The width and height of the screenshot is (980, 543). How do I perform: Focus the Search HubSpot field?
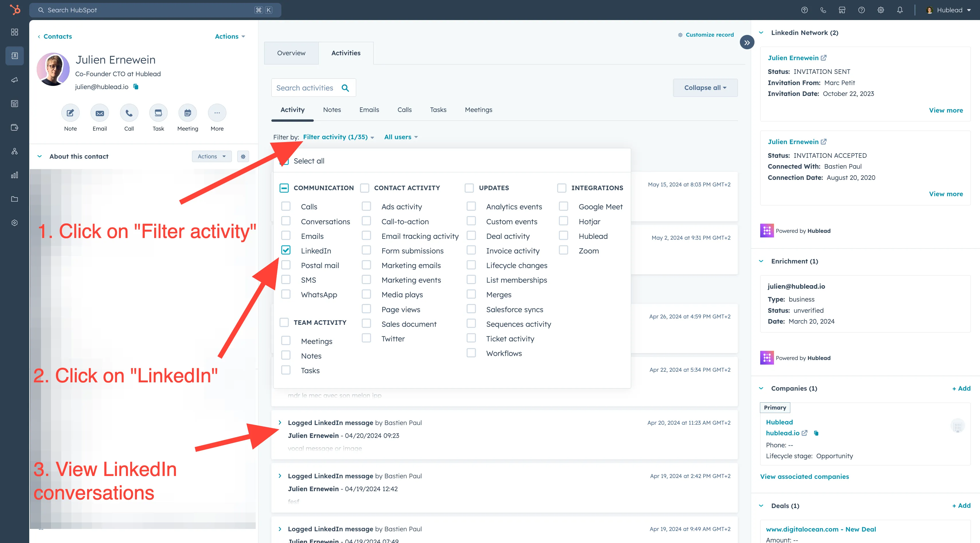(155, 10)
